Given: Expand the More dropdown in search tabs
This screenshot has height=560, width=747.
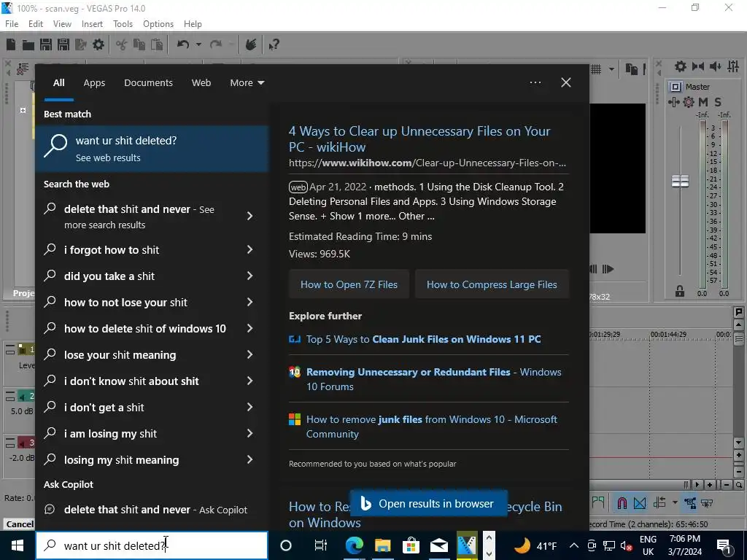Looking at the screenshot, I should (x=247, y=83).
